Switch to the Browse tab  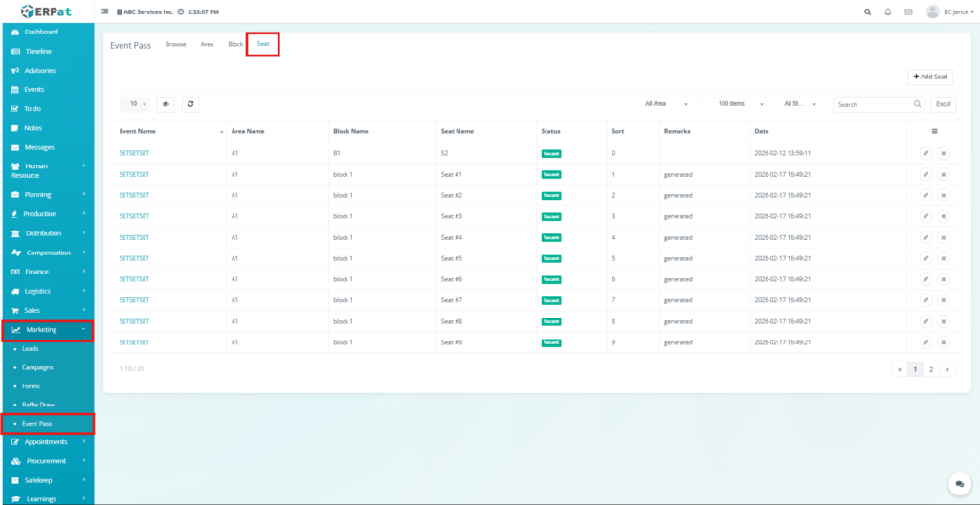pos(175,44)
